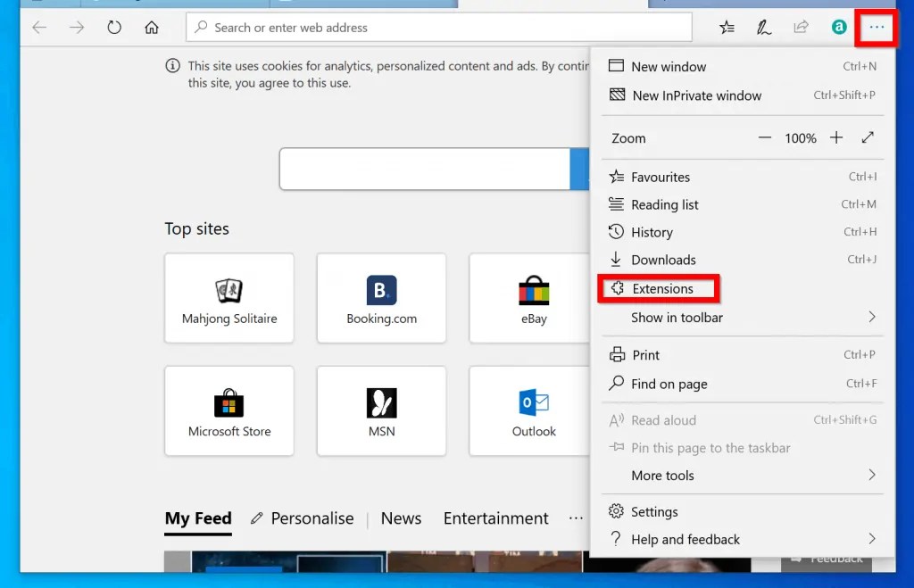Screen dimensions: 914x588
Task: Click the Feedback button
Action: click(x=827, y=559)
